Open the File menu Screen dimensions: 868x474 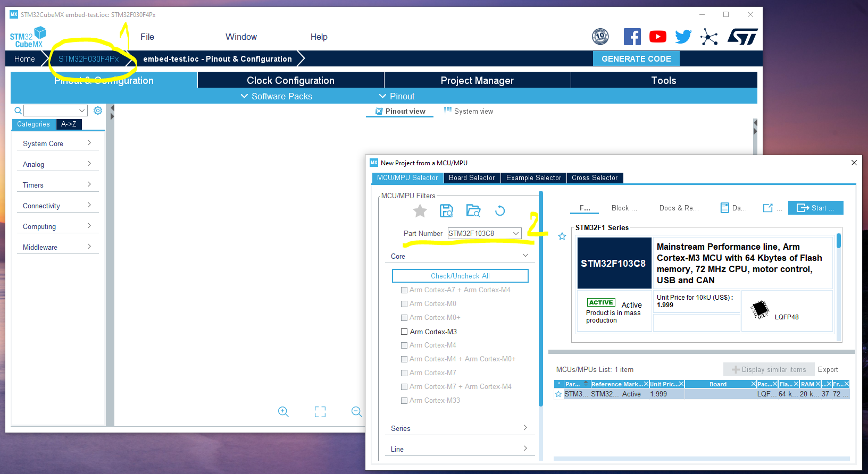point(147,37)
